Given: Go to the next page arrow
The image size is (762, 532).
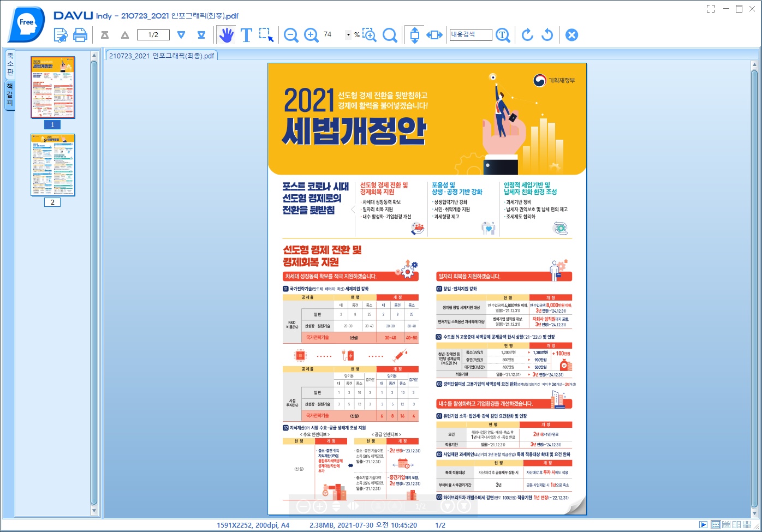Looking at the screenshot, I should pos(181,35).
